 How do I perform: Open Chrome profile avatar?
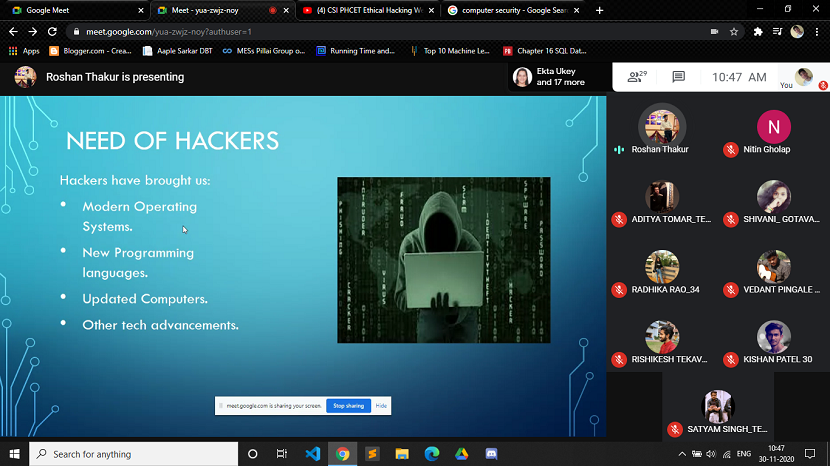(x=797, y=32)
